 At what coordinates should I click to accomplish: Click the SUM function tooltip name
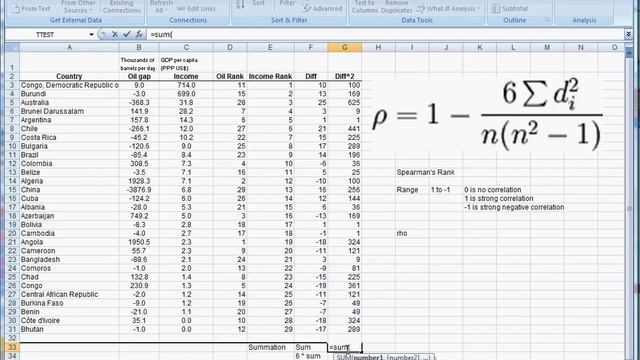(343, 358)
